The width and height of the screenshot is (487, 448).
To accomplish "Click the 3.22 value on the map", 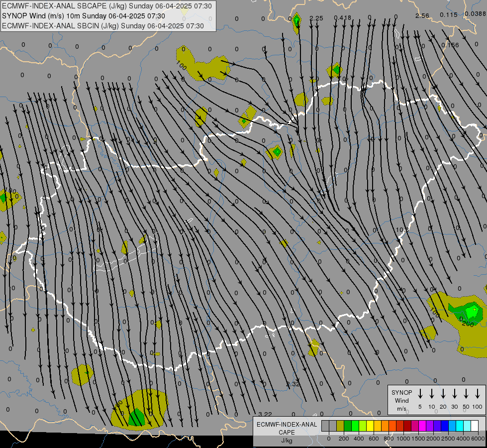I will tap(265, 414).
